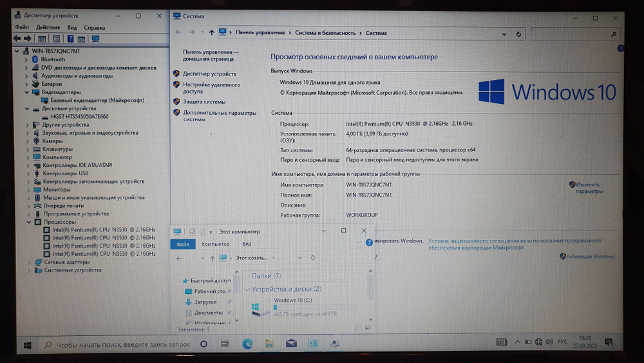The height and width of the screenshot is (363, 644).
Task: Refresh the System window address bar
Action: 518,34
